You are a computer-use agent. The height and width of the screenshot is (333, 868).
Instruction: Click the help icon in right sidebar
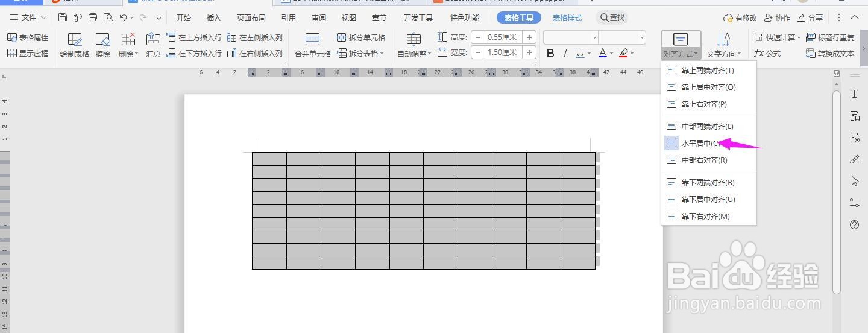pos(854,224)
